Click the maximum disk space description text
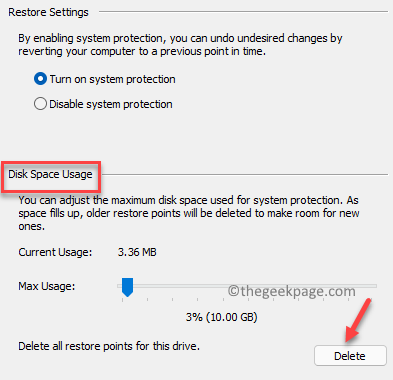Screen dimensions: 393x380 click(x=189, y=213)
